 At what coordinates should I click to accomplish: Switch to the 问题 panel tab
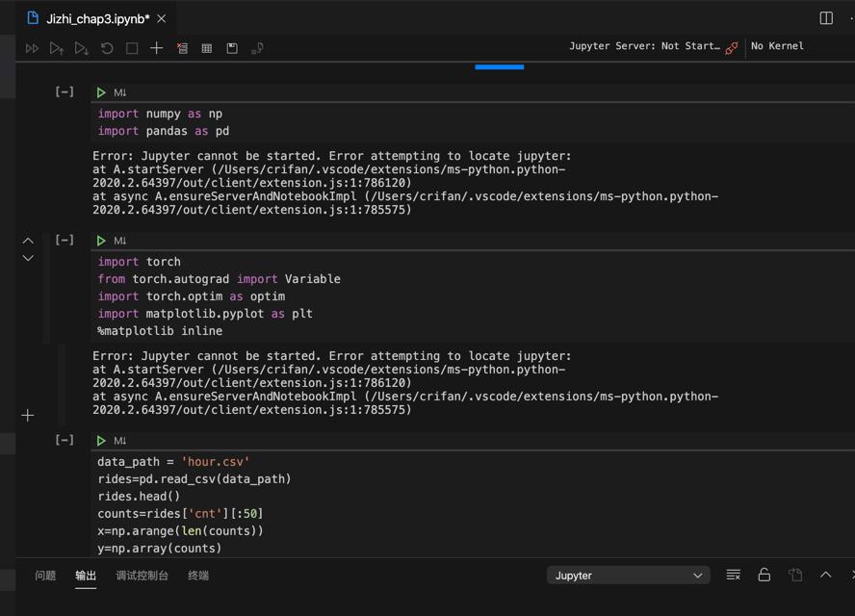pos(45,576)
